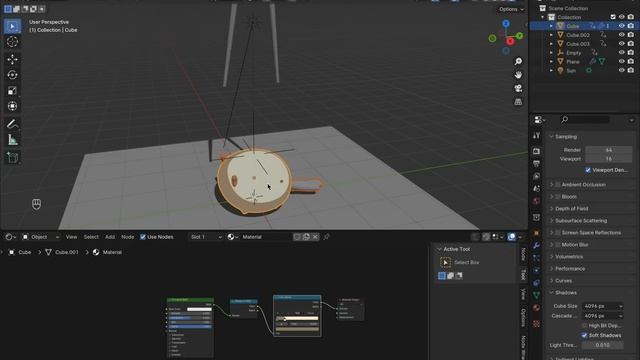Open the Slot 1 material slot dropdown
This screenshot has width=640, height=360.
click(205, 237)
